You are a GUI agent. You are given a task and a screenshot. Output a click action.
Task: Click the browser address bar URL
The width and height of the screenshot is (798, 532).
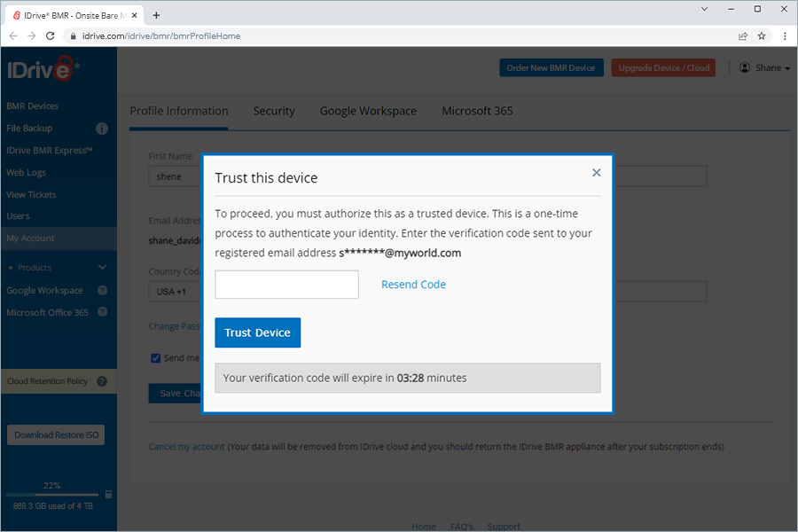click(161, 36)
